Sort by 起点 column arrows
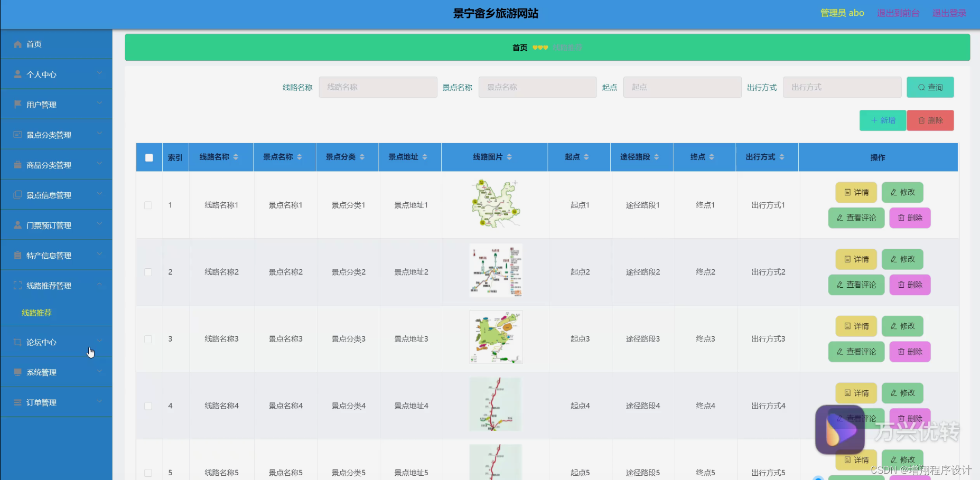 click(x=586, y=157)
